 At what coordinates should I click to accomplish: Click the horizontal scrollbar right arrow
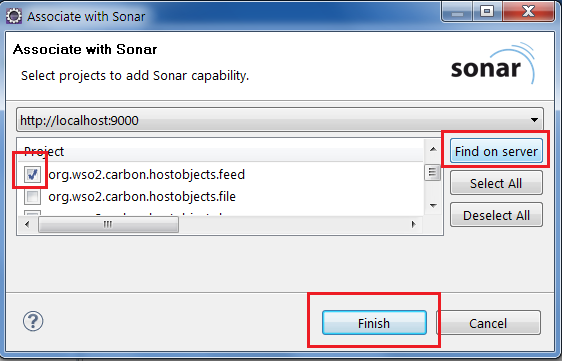pos(414,224)
